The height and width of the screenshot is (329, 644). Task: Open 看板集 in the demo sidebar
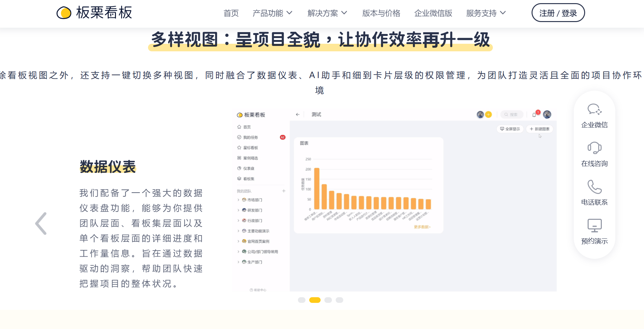[x=246, y=179]
